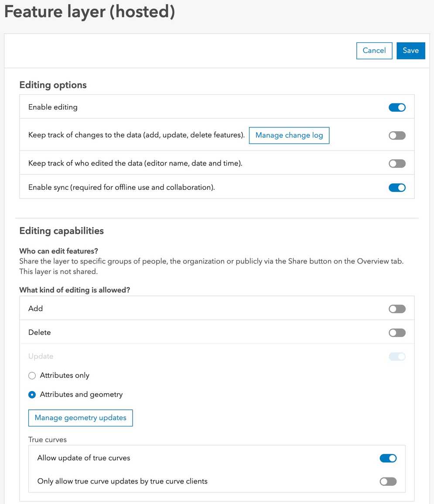Image resolution: width=434 pixels, height=504 pixels.
Task: Enable the Add editing capability
Action: pos(397,309)
